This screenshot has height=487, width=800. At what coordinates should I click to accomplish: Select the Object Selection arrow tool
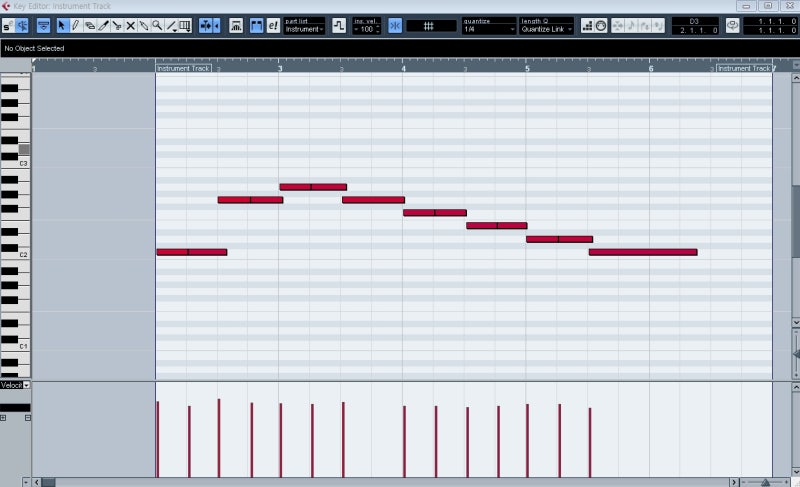tap(62, 25)
